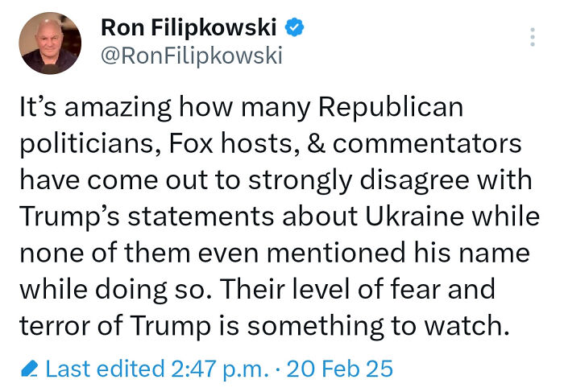Click the blue verified checkmark badge
The height and width of the screenshot is (392, 564).
(x=295, y=27)
